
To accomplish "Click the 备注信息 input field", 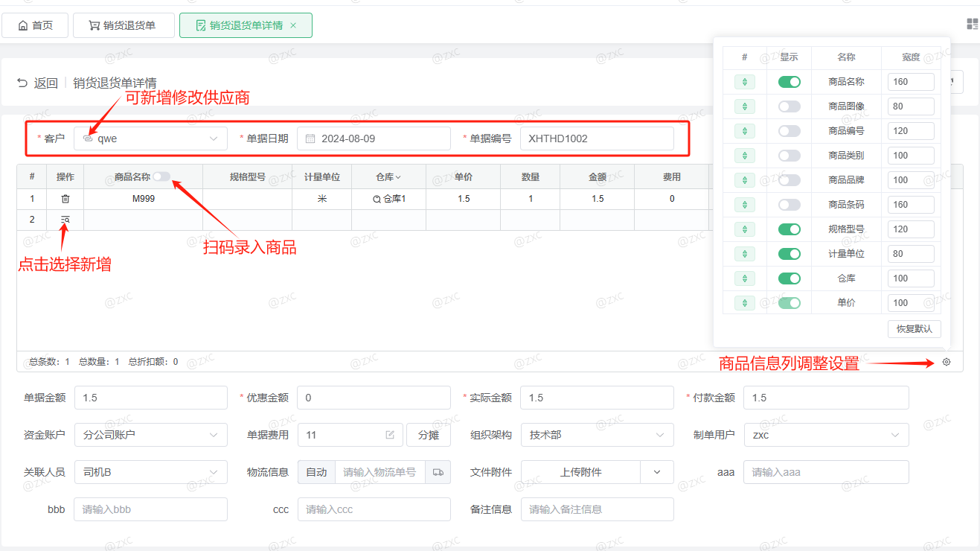I will 597,509.
